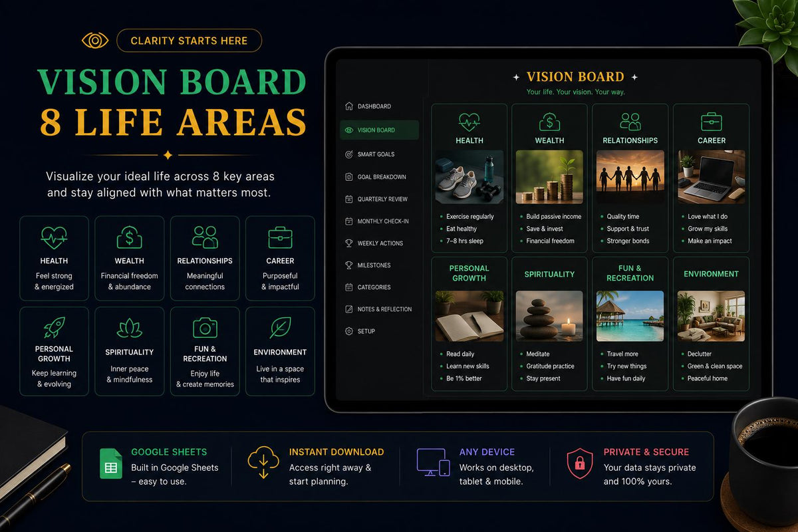Click the Environment leaf icon
Viewport: 798px width, 532px height.
pyautogui.click(x=280, y=327)
